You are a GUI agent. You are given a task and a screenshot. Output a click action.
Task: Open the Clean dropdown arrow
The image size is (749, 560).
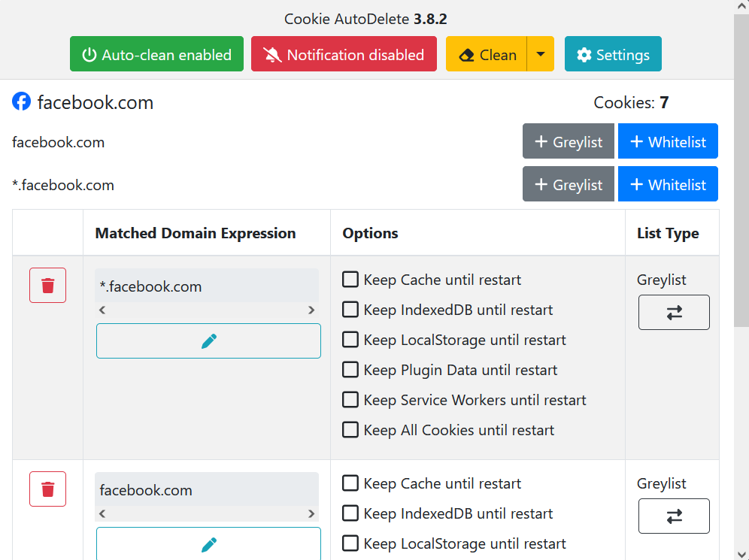(x=541, y=55)
